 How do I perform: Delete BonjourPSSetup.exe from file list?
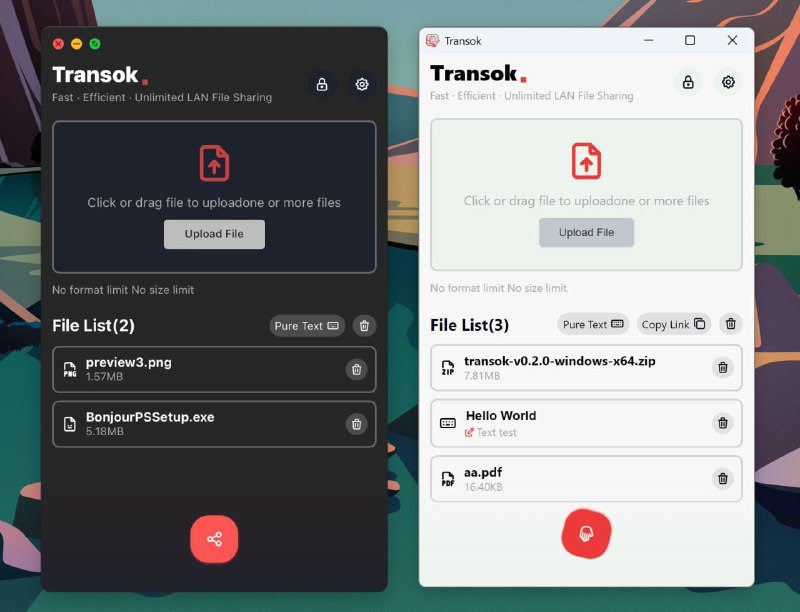pyautogui.click(x=355, y=424)
